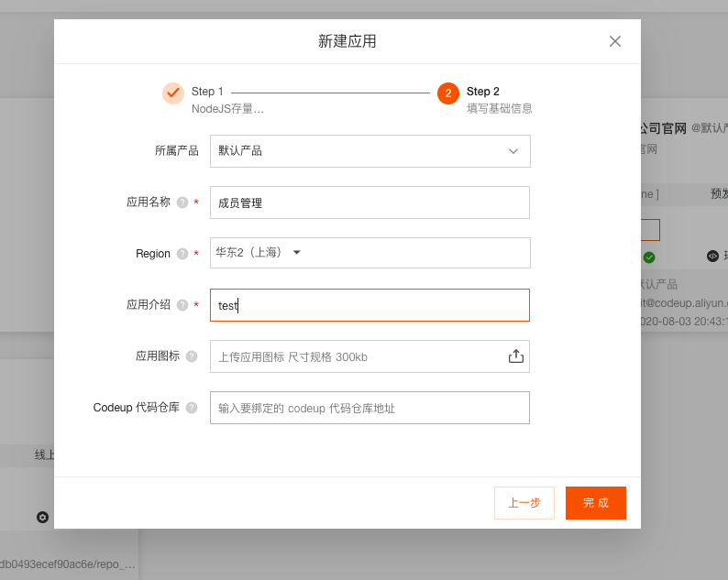This screenshot has width=728, height=580.
Task: Click the 上一步 button
Action: 524,503
